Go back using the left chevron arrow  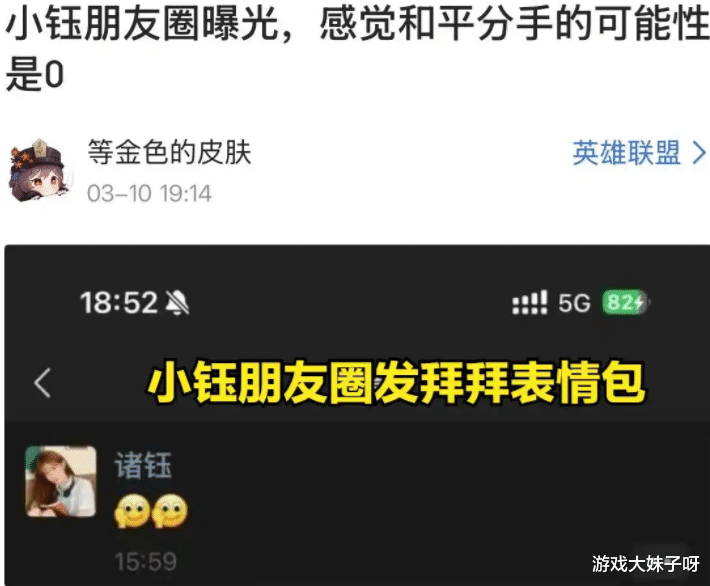click(43, 383)
